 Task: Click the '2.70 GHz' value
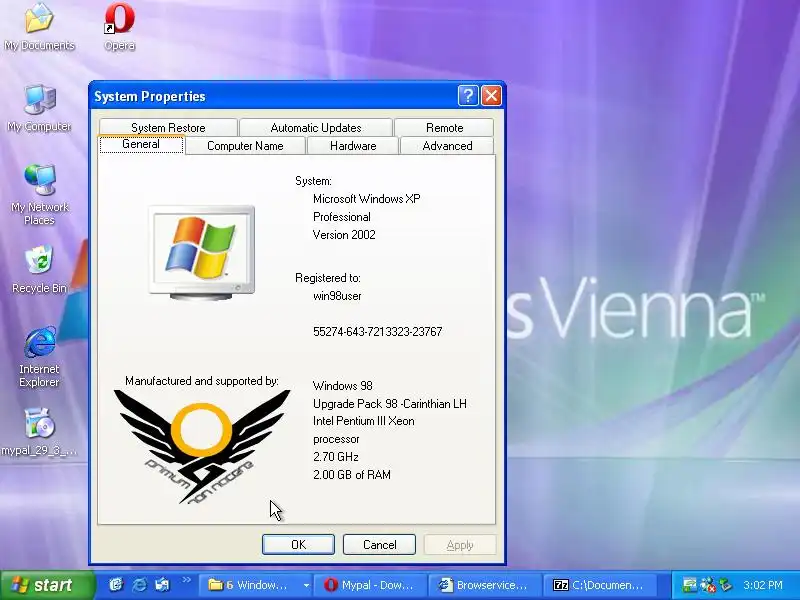[x=336, y=457]
